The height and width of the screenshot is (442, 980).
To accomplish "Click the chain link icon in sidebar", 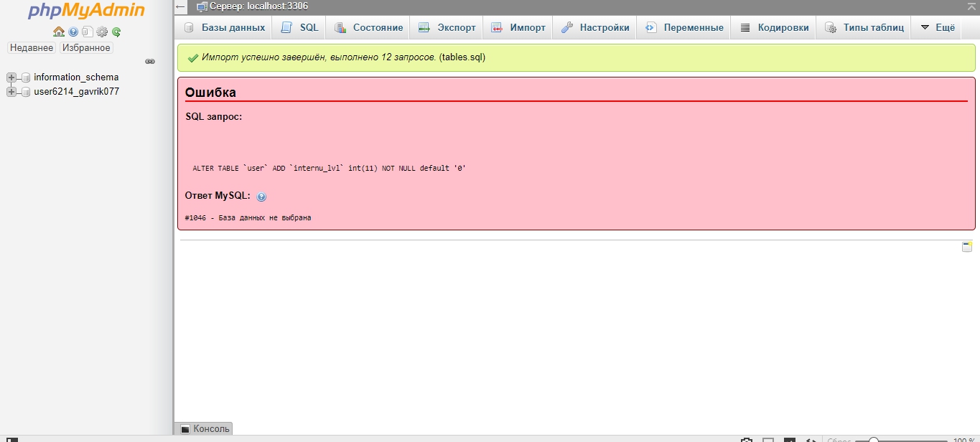I will coord(150,62).
